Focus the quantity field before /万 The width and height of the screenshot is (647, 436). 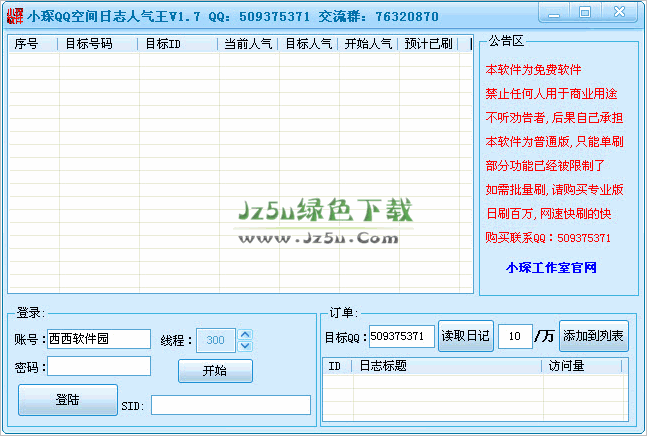click(515, 336)
